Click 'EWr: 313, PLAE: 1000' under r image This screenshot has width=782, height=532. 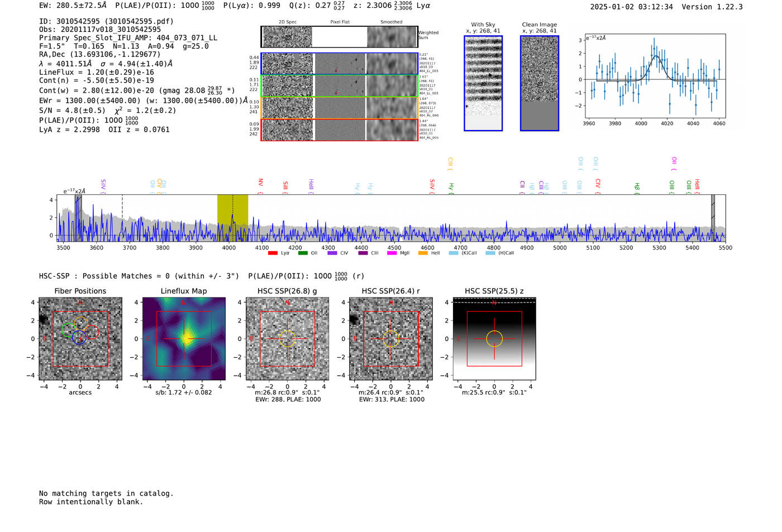[x=392, y=400]
